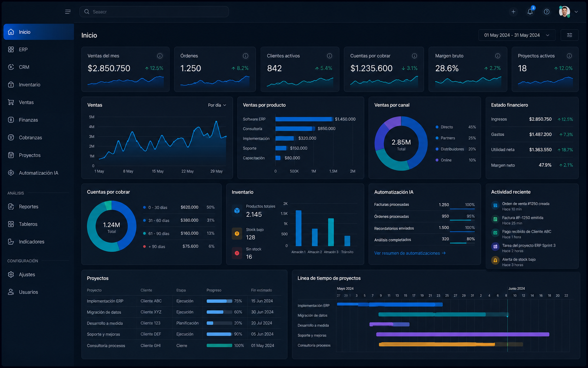Click the Cobranzas sidebar icon
The image size is (588, 368).
click(11, 138)
